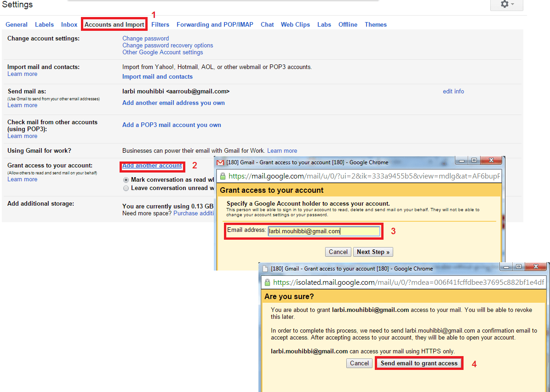Open the Offline settings tab
The image size is (550, 392).
(348, 24)
